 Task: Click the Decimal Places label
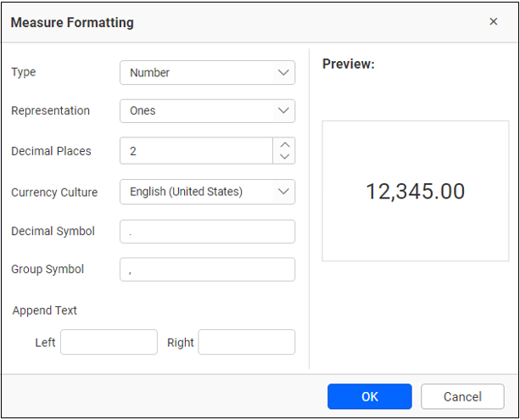[x=51, y=151]
